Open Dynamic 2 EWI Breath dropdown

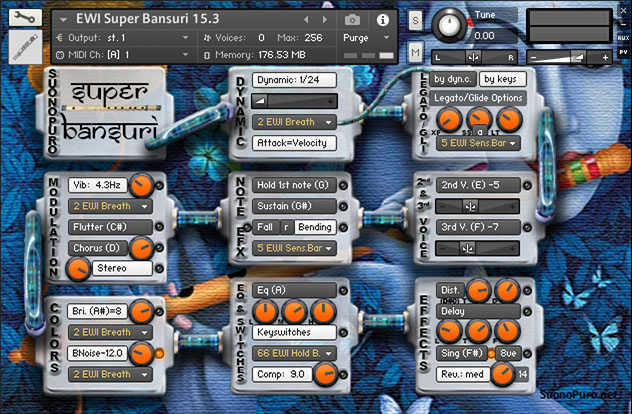294,122
